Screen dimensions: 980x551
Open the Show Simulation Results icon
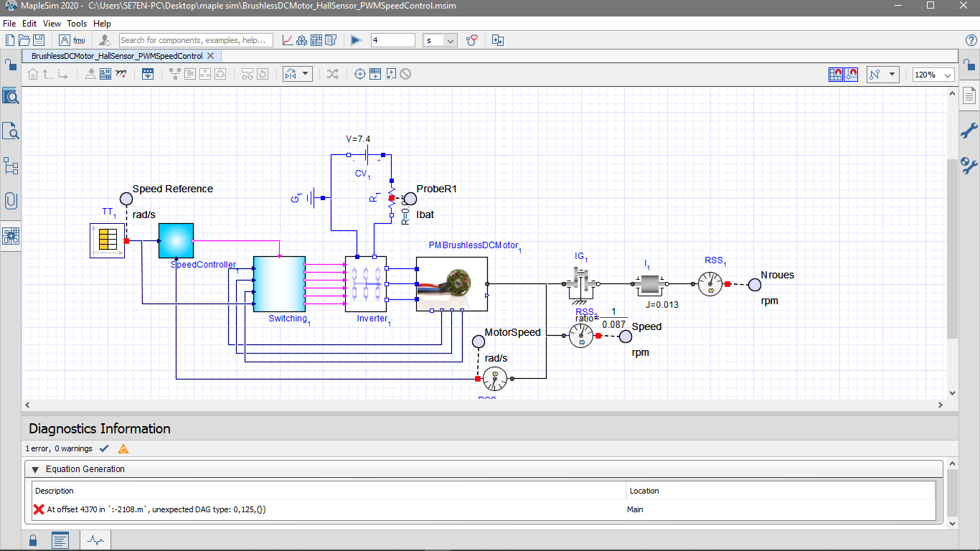[287, 40]
